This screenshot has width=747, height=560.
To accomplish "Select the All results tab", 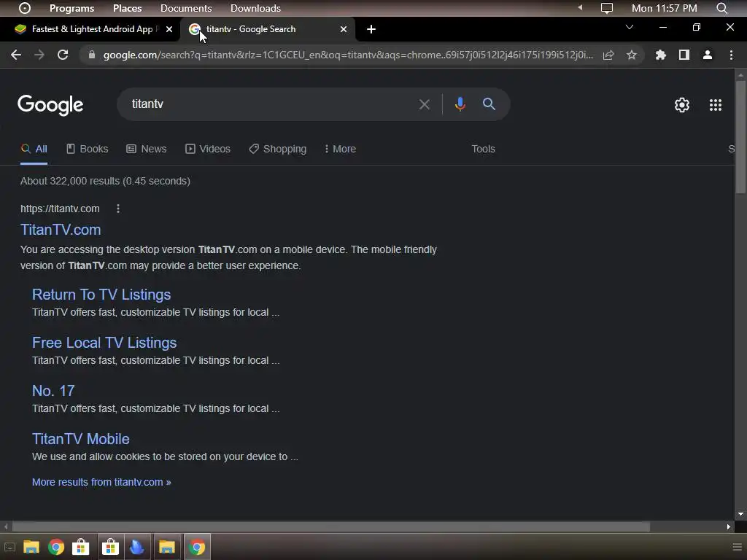I will tap(34, 149).
